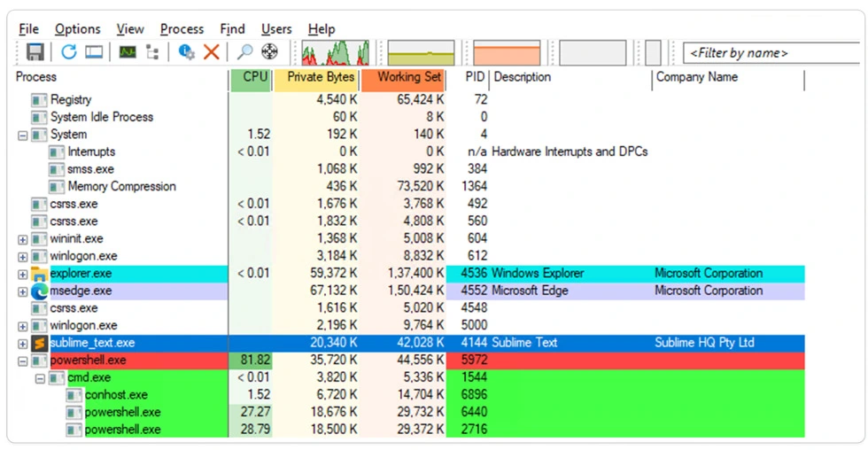This screenshot has width=868, height=450.
Task: Select the smss.exe process row
Action: tap(408, 169)
